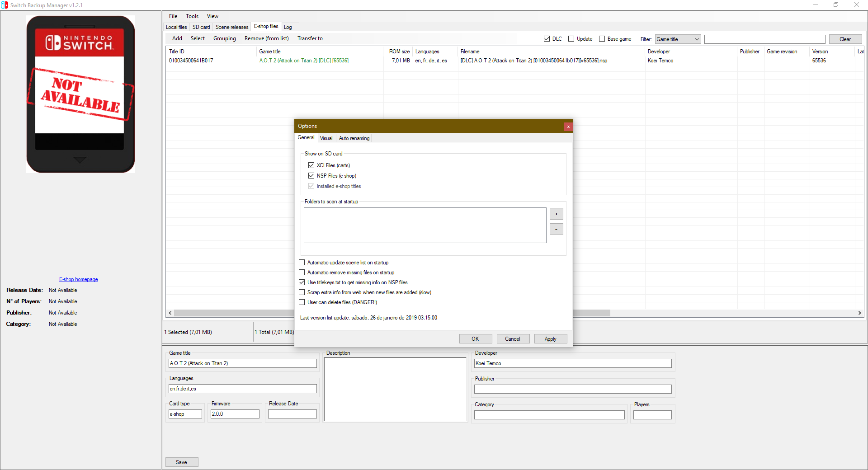The width and height of the screenshot is (868, 470).
Task: Switch to the SD card tab
Action: (x=201, y=27)
